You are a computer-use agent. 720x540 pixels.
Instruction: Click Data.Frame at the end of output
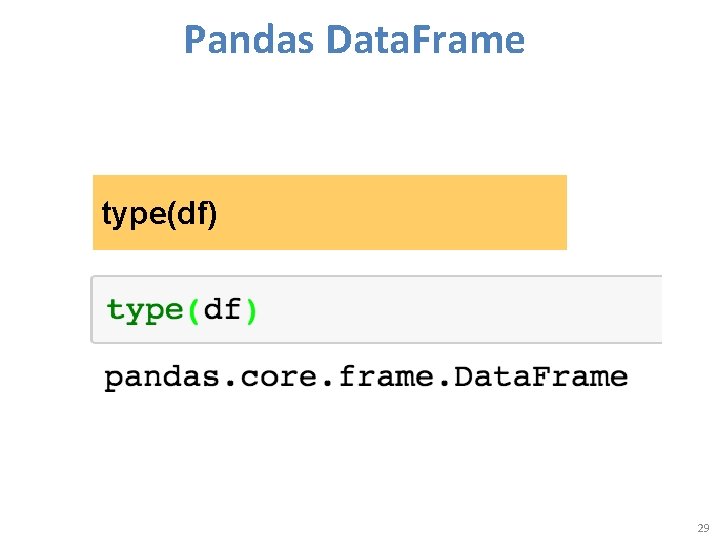(540, 377)
